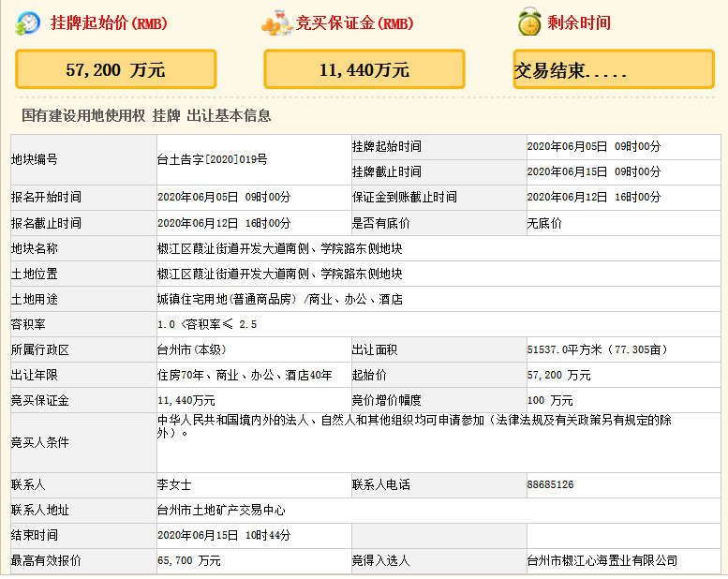Image resolution: width=728 pixels, height=579 pixels.
Task: Click the 竞得入选人 label
Action: [x=380, y=561]
